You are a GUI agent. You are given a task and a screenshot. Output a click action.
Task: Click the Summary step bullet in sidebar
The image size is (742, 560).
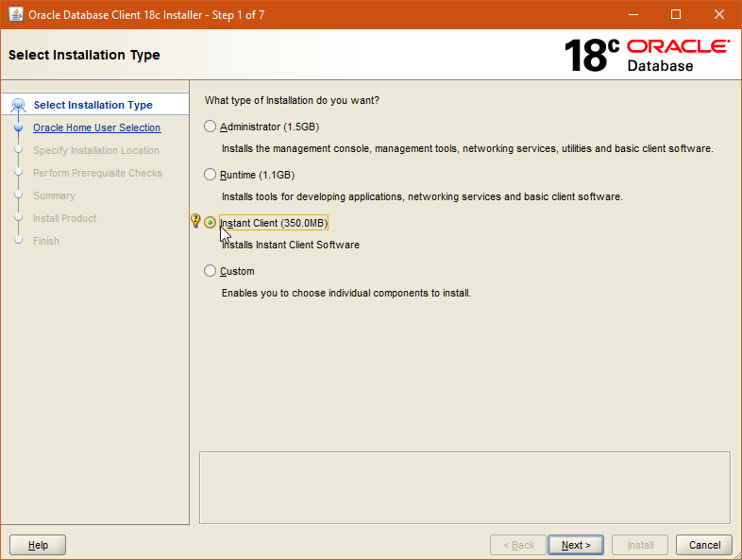tap(19, 195)
